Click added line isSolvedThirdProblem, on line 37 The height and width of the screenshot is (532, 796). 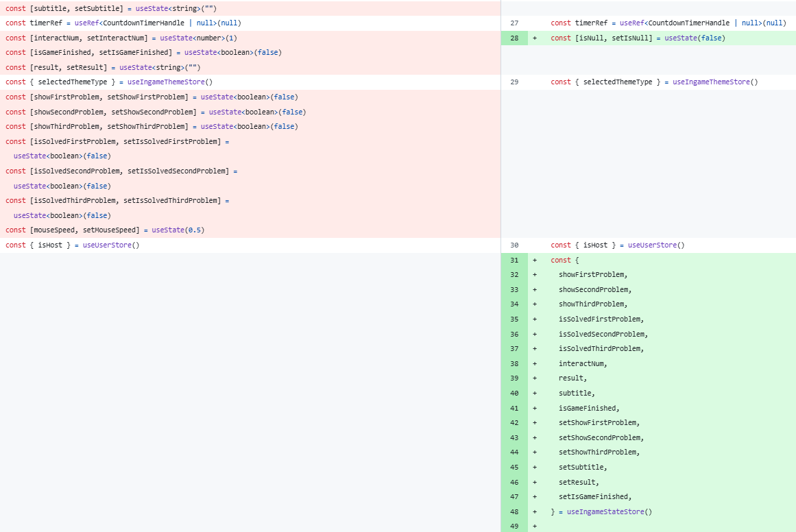(x=601, y=349)
